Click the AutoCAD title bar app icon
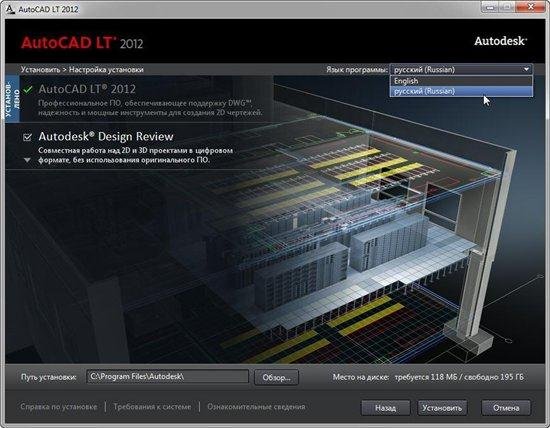This screenshot has height=428, width=550. coord(11,9)
